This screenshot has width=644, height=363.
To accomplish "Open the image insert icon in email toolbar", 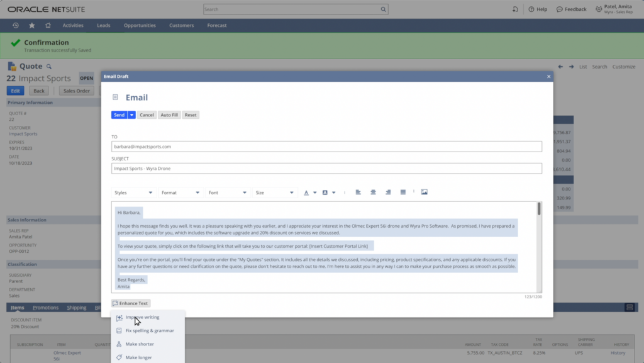I will [x=425, y=192].
